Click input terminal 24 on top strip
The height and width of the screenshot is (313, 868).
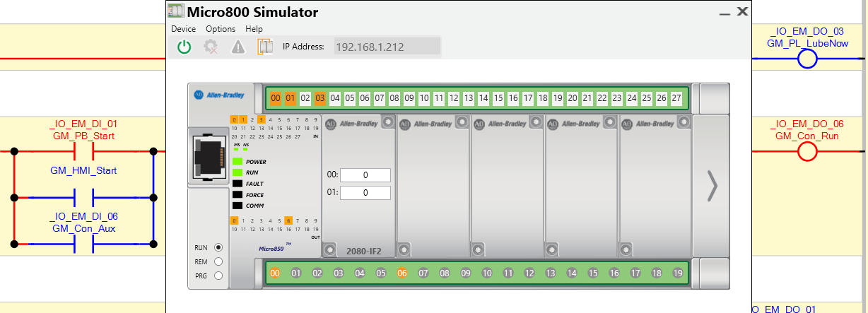(x=632, y=98)
